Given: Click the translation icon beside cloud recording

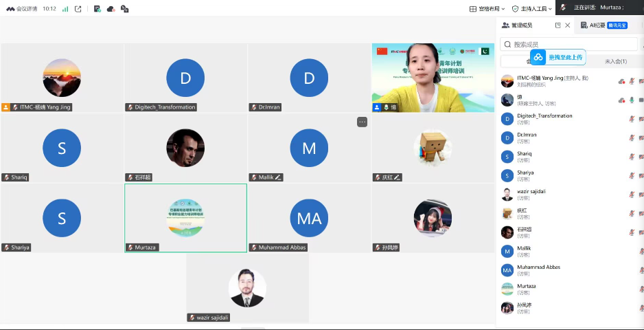Looking at the screenshot, I should (x=124, y=9).
